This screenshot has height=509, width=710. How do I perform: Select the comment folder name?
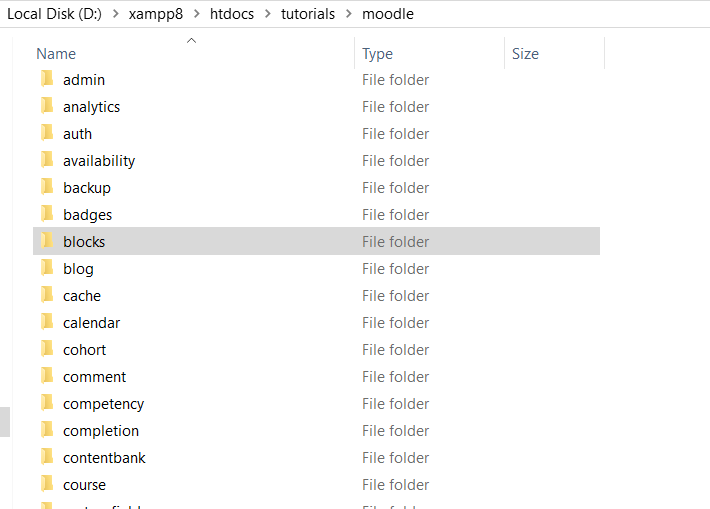click(94, 377)
